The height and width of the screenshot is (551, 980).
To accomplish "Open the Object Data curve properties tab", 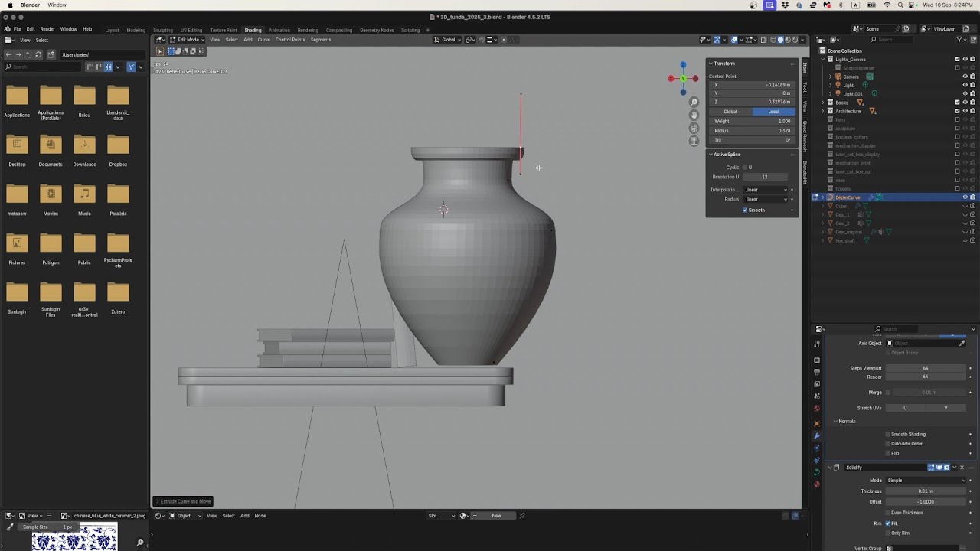I will click(x=817, y=472).
